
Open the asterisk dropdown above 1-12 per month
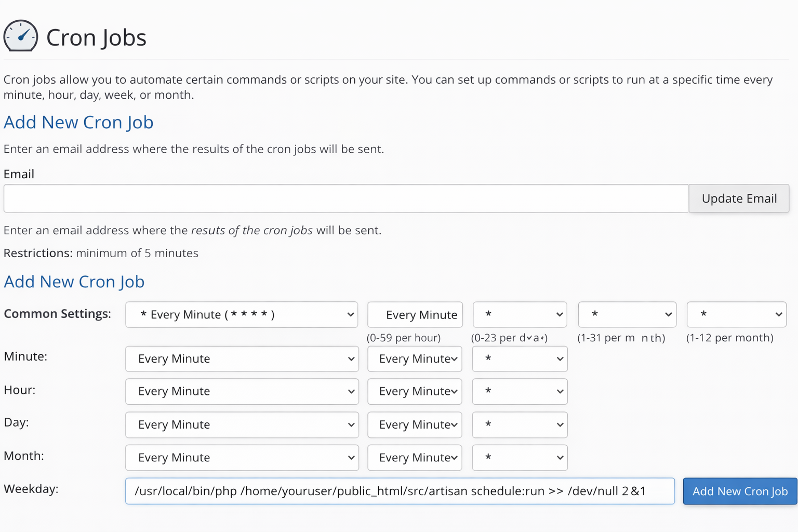pos(736,315)
